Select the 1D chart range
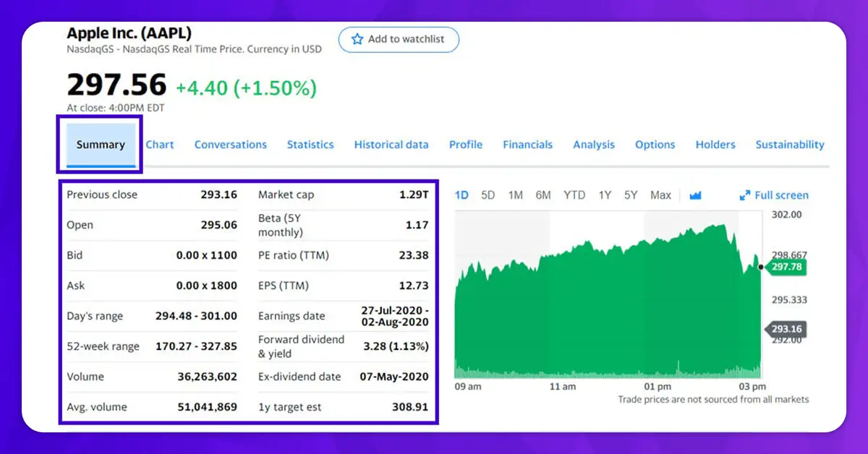This screenshot has width=868, height=454. 461,195
